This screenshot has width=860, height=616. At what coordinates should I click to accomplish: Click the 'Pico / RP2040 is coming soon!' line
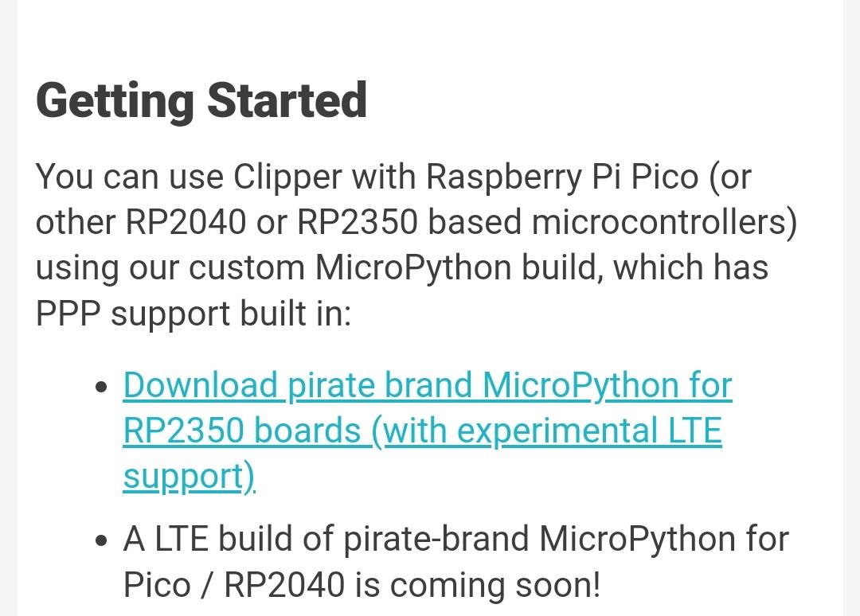pos(362,585)
